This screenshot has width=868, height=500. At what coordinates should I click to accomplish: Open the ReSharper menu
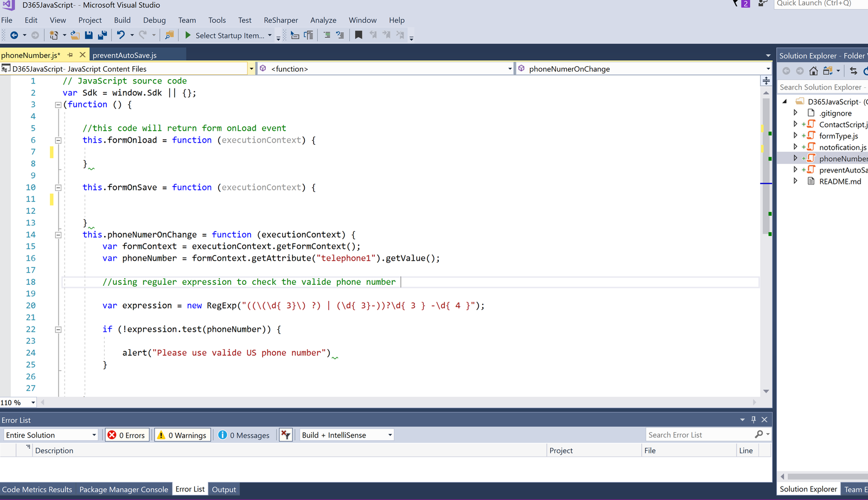click(280, 20)
